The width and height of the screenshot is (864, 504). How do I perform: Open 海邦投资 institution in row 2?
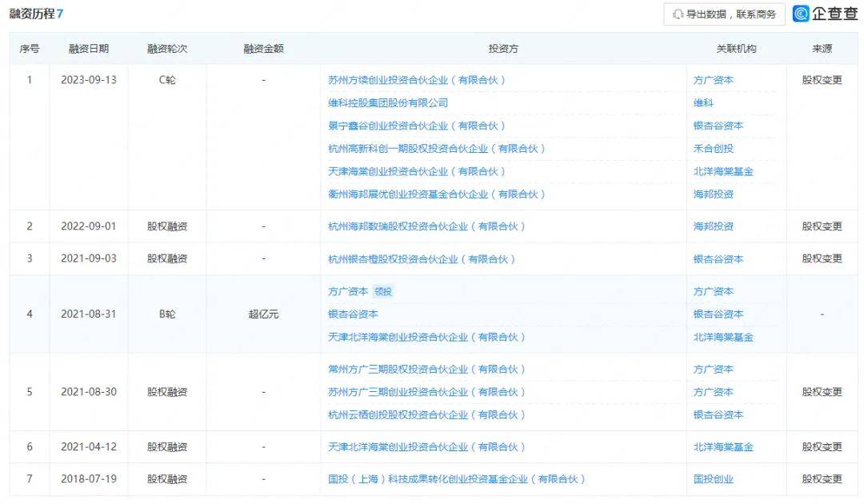tap(714, 226)
